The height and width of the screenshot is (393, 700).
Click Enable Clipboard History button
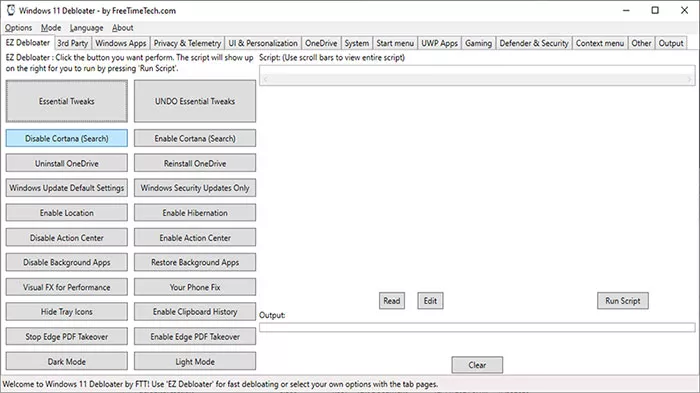(195, 312)
